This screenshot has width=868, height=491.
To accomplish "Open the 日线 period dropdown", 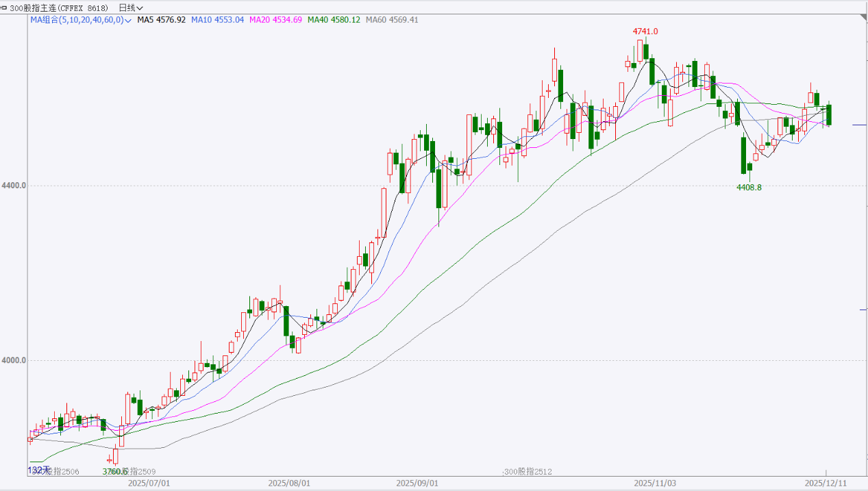I will [131, 8].
